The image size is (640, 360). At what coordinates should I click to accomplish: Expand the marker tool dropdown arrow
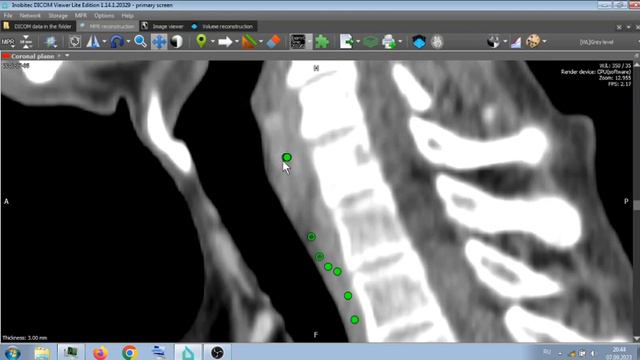point(213,42)
